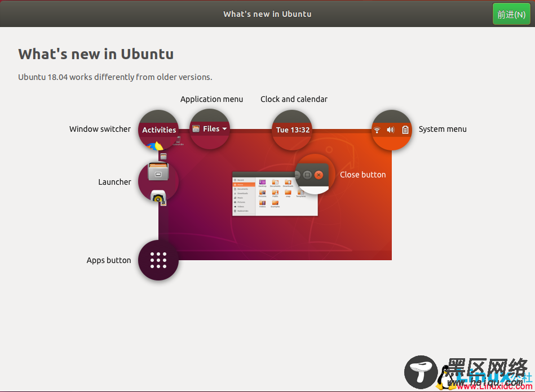The height and width of the screenshot is (392, 535).
Task: Click the Files dropdown arrow in bubble
Action: pos(224,129)
